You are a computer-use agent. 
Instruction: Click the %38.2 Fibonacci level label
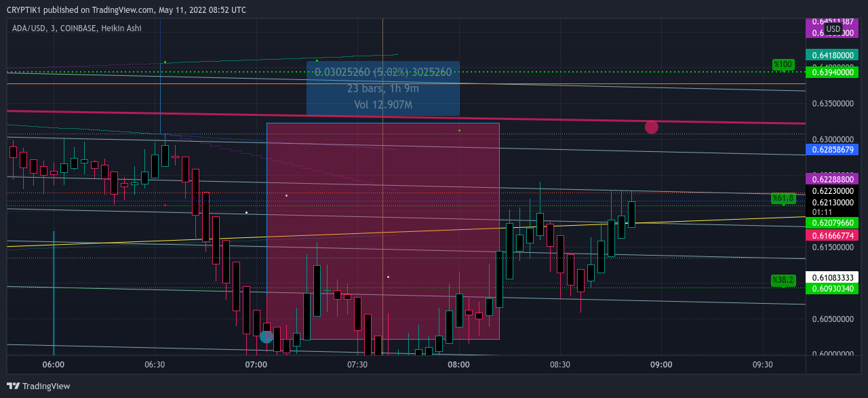(x=783, y=280)
